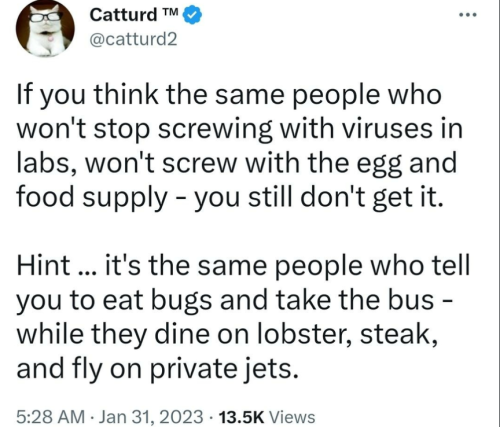Click the words 'viruses in' in tweet
The image size is (500, 427).
403,129
